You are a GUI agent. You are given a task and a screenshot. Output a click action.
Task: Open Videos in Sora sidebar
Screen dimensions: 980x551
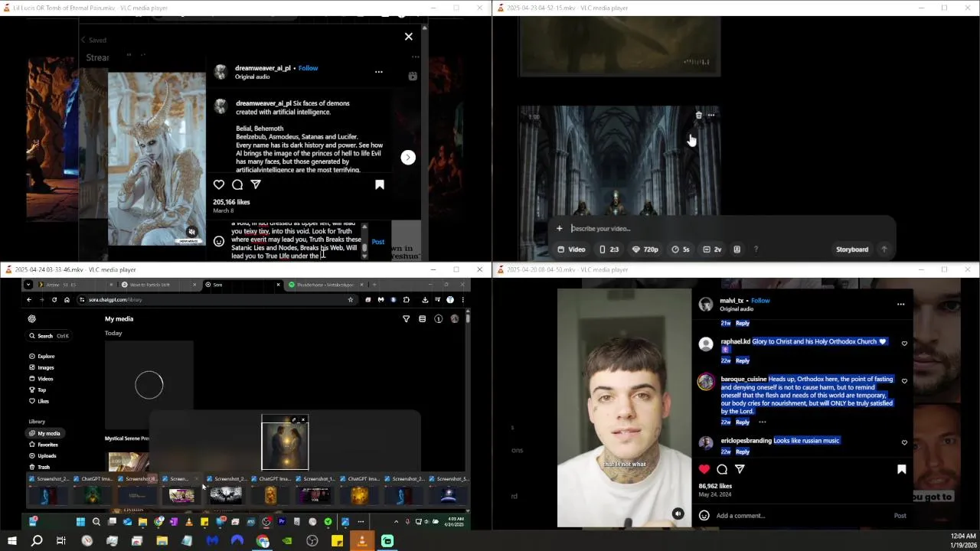[41, 379]
